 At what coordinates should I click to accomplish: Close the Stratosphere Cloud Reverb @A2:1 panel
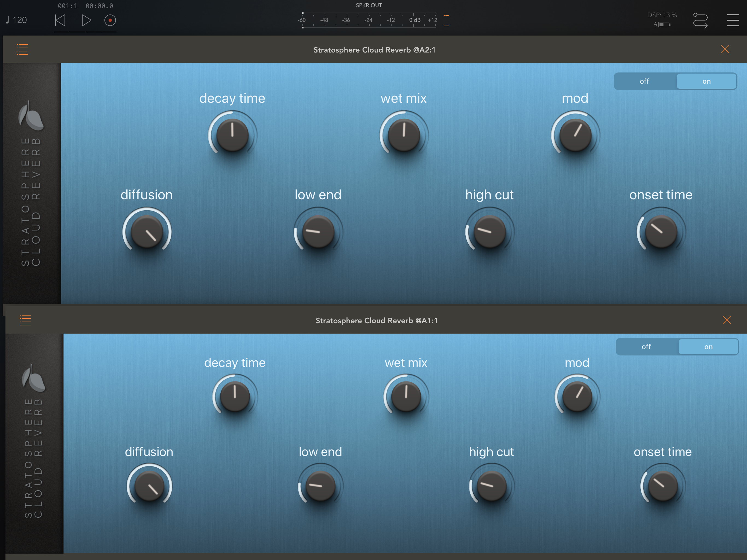pyautogui.click(x=725, y=49)
